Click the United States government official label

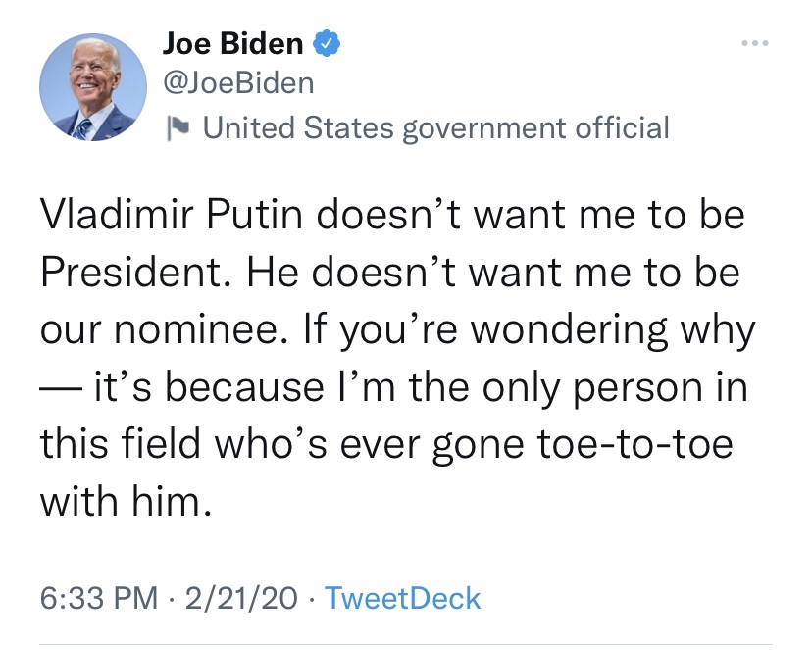click(x=434, y=127)
